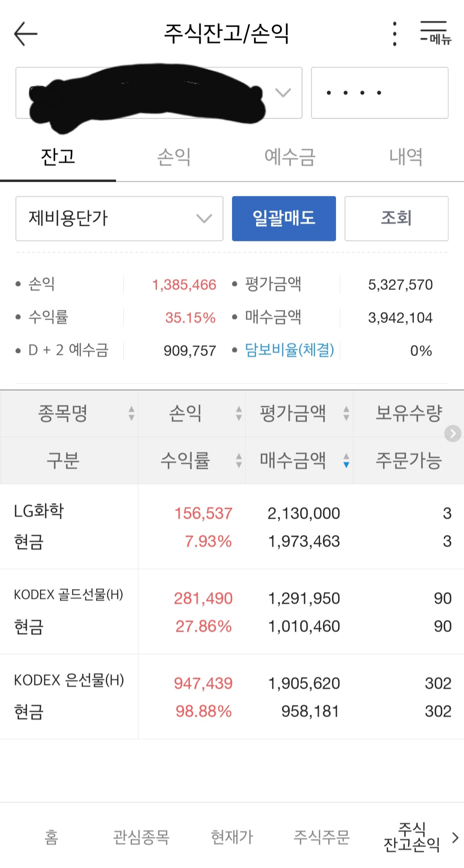Tap the back arrow icon

point(26,34)
